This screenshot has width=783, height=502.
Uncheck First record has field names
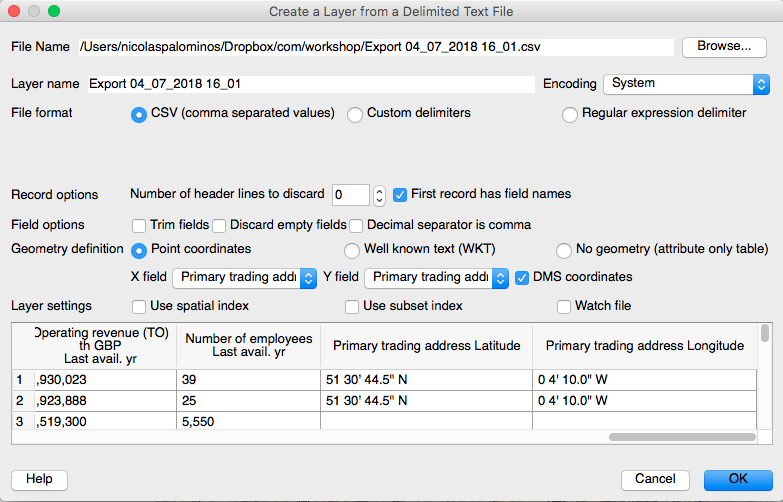click(x=400, y=195)
